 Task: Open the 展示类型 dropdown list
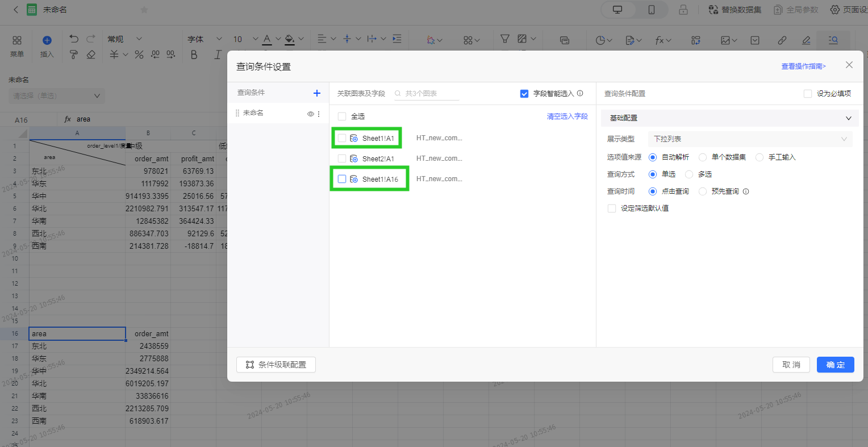750,139
